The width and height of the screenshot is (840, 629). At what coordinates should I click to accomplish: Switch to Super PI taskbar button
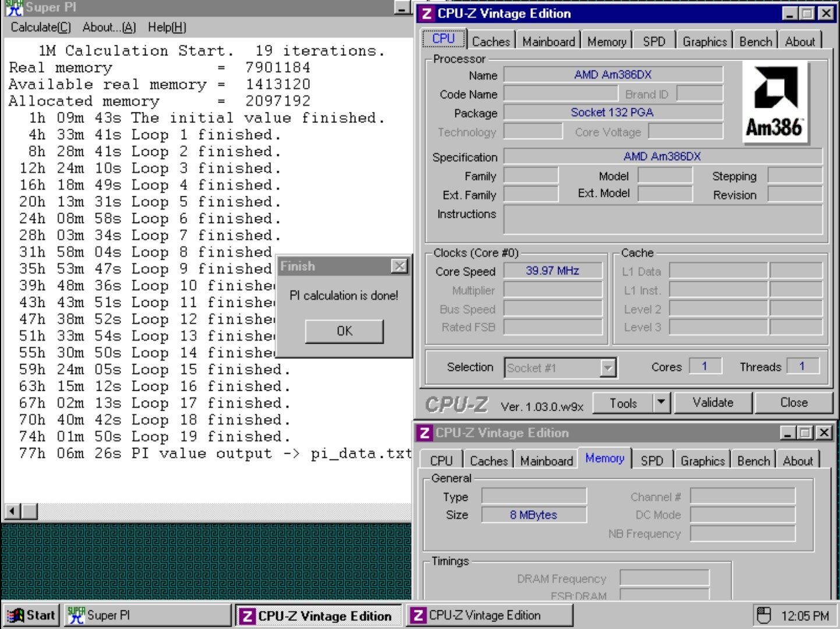click(x=147, y=615)
